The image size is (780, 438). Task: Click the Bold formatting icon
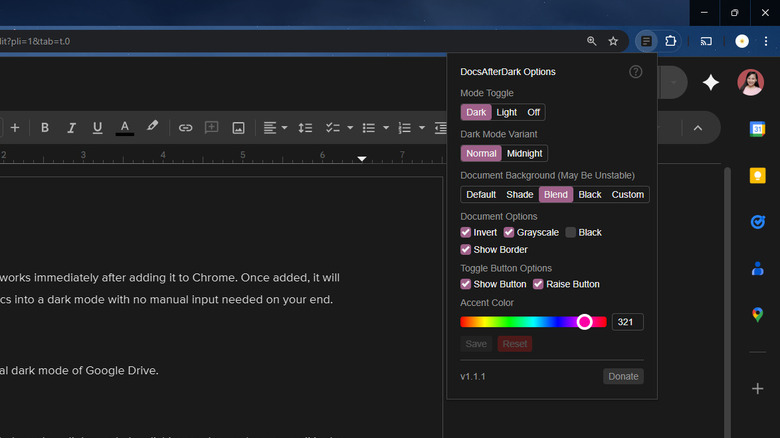[x=45, y=128]
